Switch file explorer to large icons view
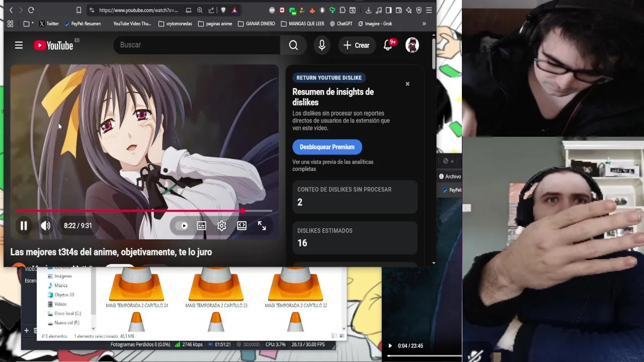The width and height of the screenshot is (644, 362). pyautogui.click(x=342, y=336)
